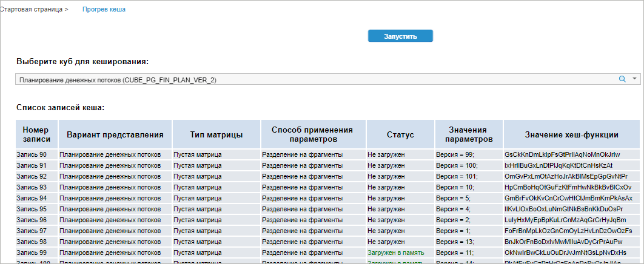Click hash value GsCkKnDmLkIpFsGtPrIlAqNoMnOkJrIw

pos(562,154)
